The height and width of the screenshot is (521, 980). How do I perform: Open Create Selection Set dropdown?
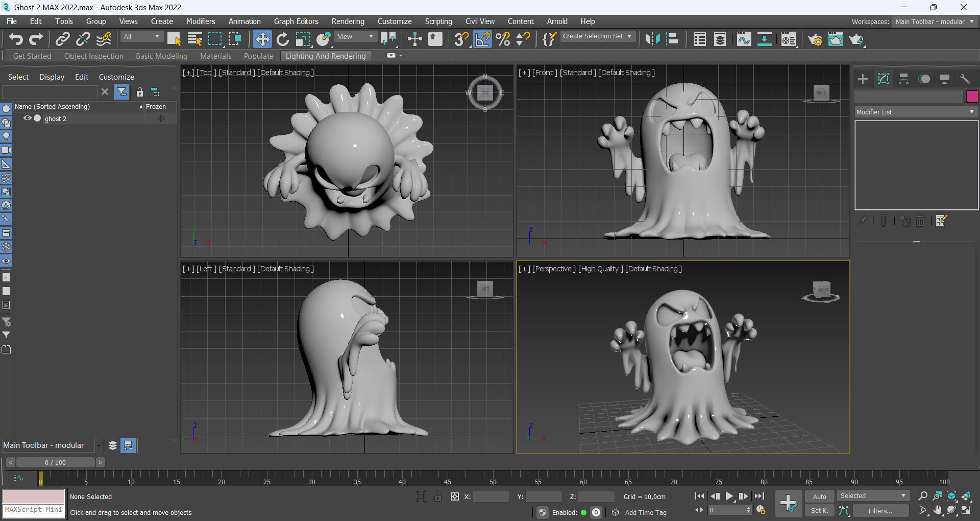(x=598, y=36)
